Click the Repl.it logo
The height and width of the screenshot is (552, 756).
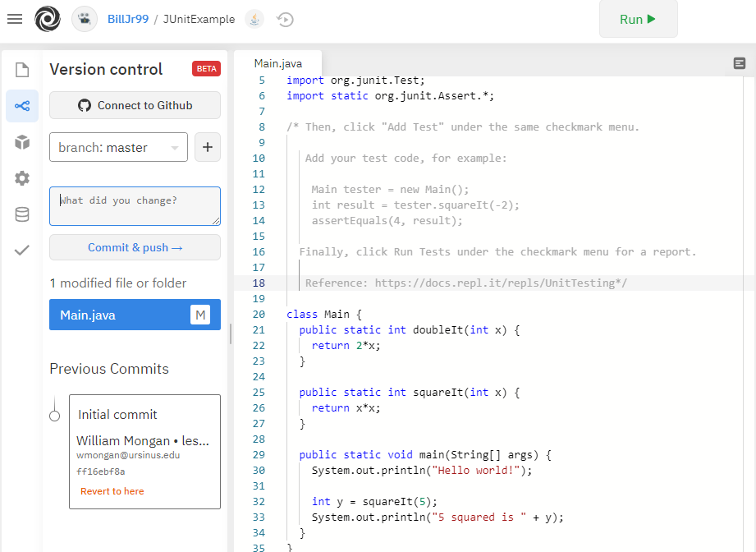(x=48, y=19)
